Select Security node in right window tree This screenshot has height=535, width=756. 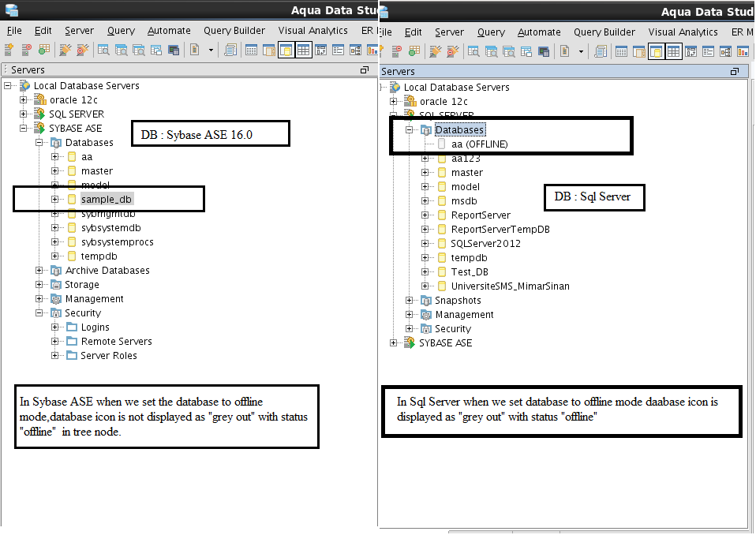coord(453,329)
